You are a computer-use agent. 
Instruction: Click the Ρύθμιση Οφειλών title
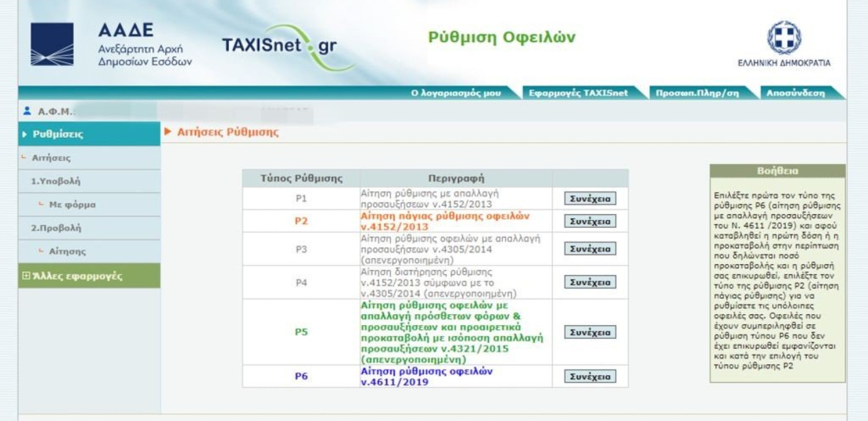pyautogui.click(x=502, y=37)
